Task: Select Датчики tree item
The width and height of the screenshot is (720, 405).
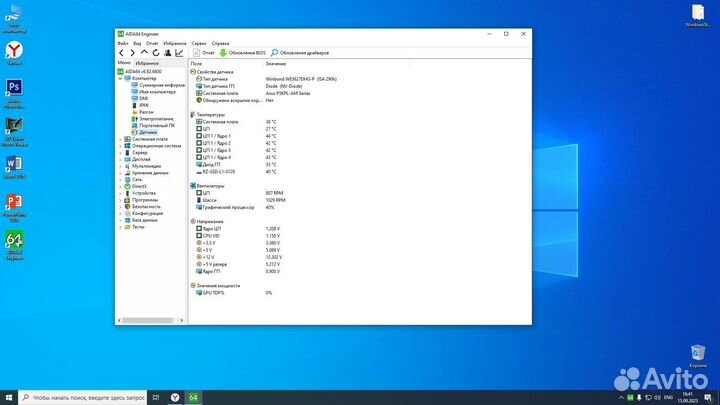Action: 144,132
